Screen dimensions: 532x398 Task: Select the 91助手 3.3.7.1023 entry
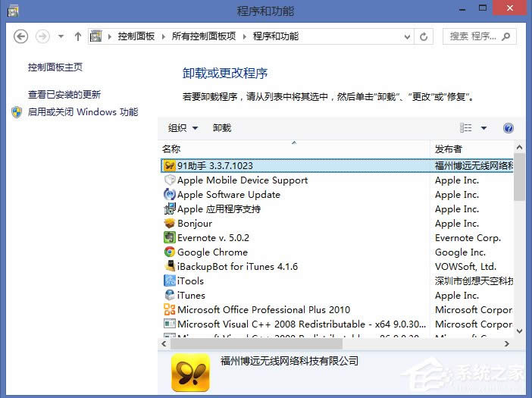point(337,165)
